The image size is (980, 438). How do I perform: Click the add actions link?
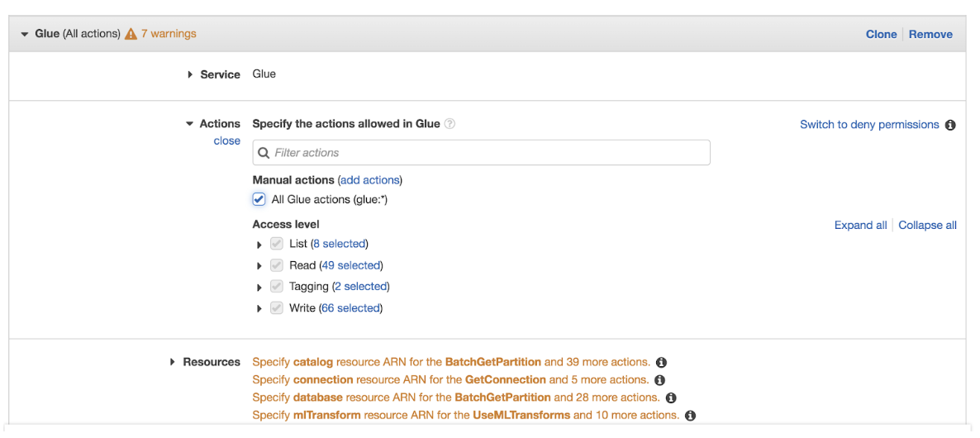[369, 180]
